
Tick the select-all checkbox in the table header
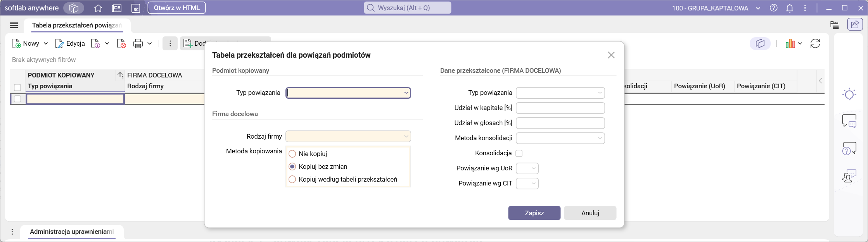[x=17, y=87]
